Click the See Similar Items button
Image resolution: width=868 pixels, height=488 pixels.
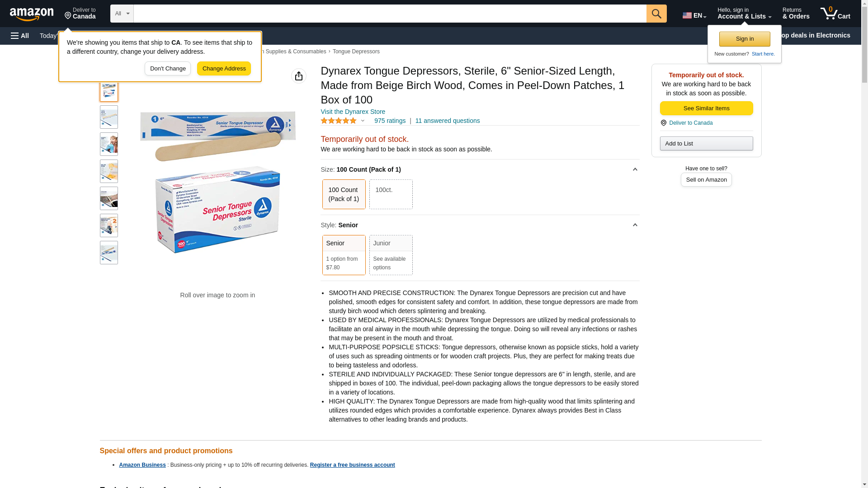(x=706, y=108)
